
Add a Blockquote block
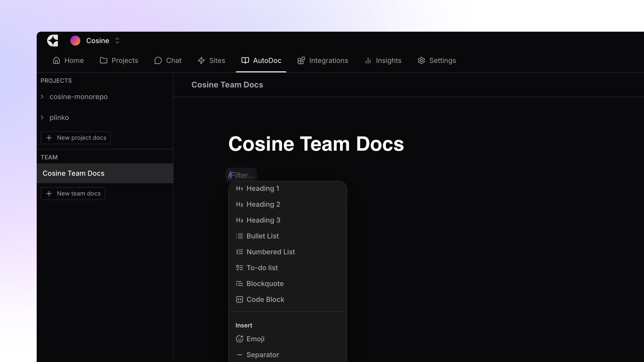click(265, 283)
